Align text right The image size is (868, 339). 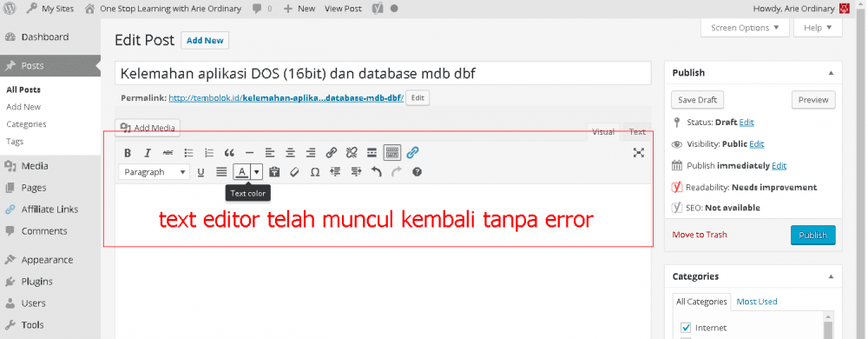[x=311, y=153]
